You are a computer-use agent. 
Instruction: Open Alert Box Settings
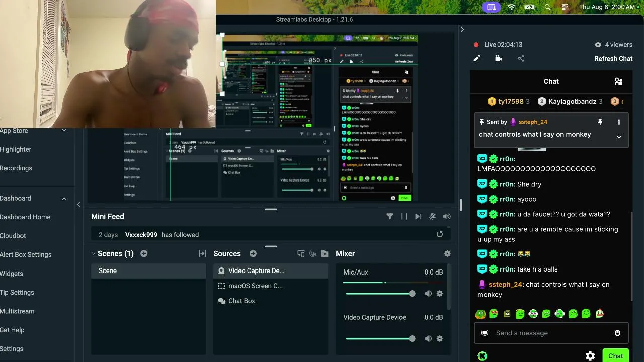[x=26, y=254]
